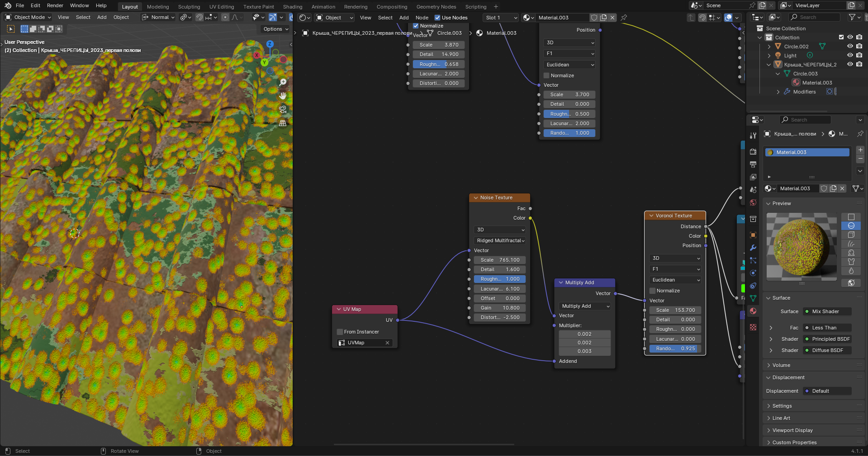Click the viewport zoom magnifier icon

(x=283, y=82)
